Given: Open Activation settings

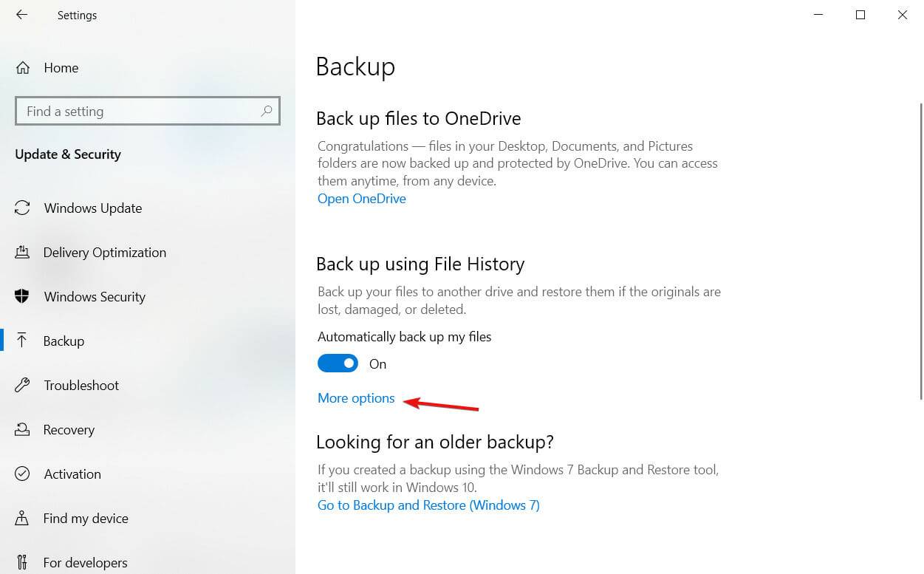Looking at the screenshot, I should 72,474.
